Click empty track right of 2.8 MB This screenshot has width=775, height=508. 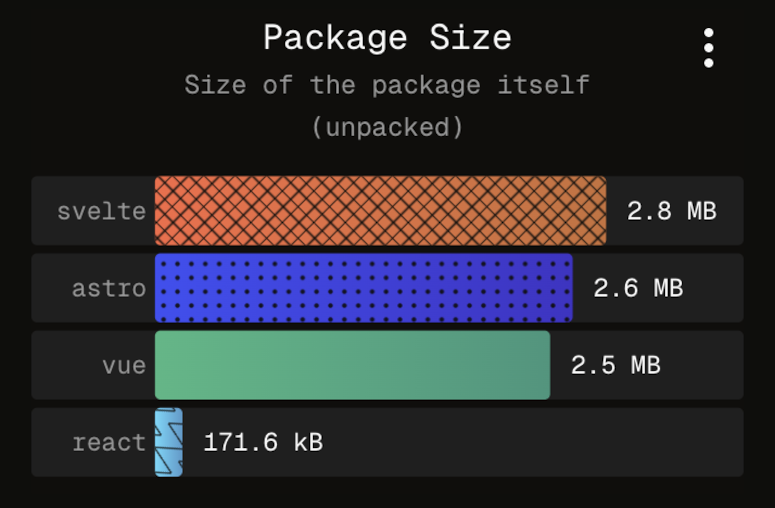731,211
